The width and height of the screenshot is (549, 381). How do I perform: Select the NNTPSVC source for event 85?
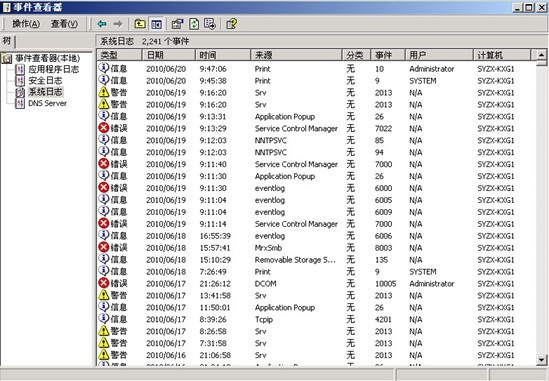coord(271,140)
